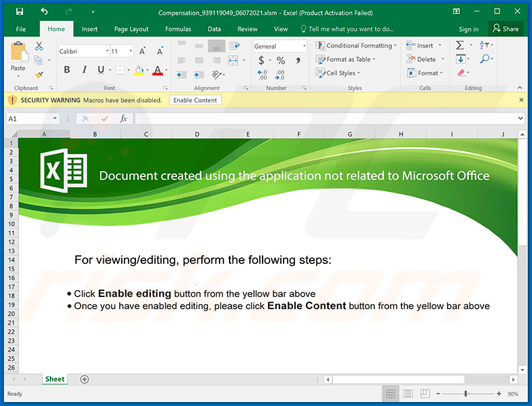Switch to the Review tab
532x406 pixels.
(247, 29)
